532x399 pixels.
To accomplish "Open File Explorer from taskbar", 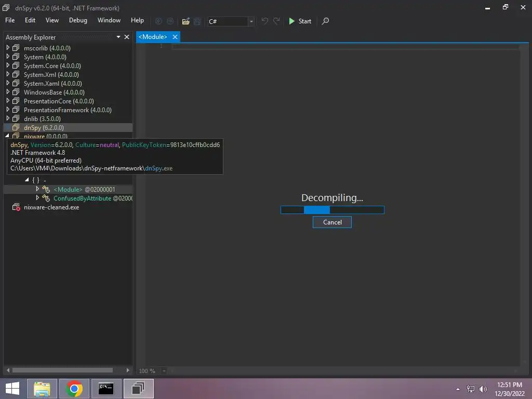I will coord(42,389).
